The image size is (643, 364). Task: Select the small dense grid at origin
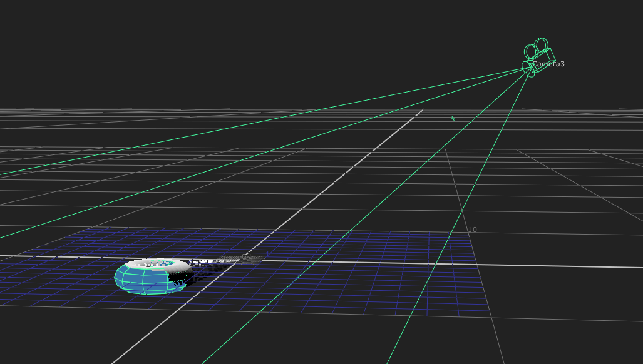click(240, 260)
